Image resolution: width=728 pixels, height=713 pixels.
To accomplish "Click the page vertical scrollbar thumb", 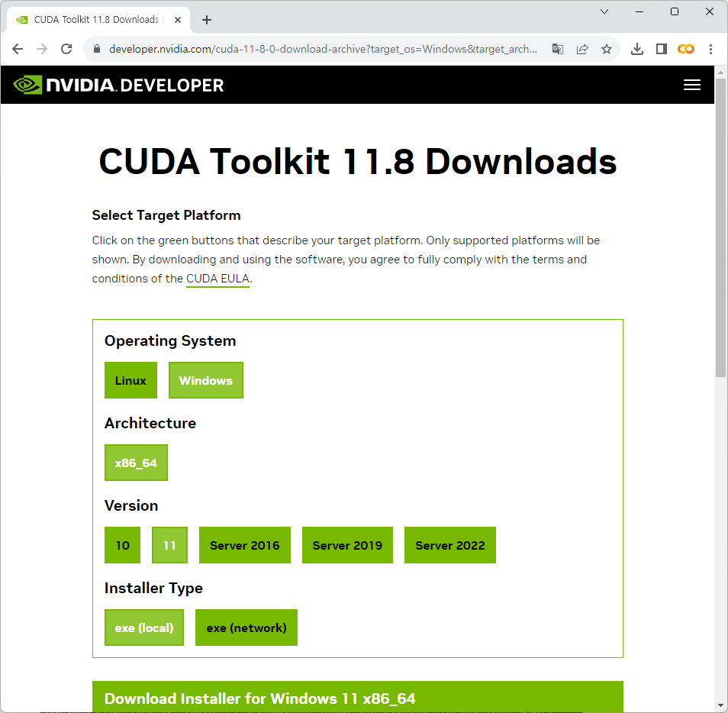I will [720, 227].
